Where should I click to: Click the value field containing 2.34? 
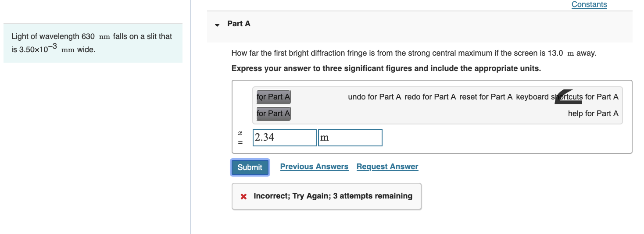(x=285, y=138)
